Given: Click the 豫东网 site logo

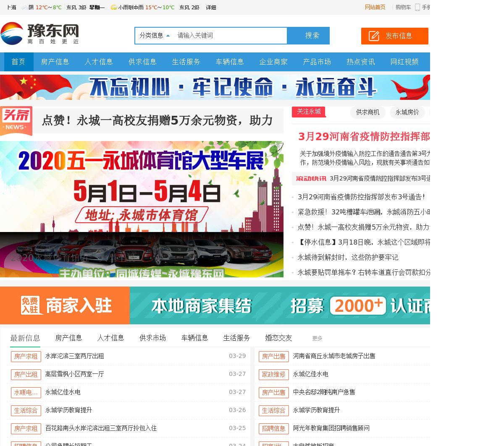Looking at the screenshot, I should click(x=40, y=34).
